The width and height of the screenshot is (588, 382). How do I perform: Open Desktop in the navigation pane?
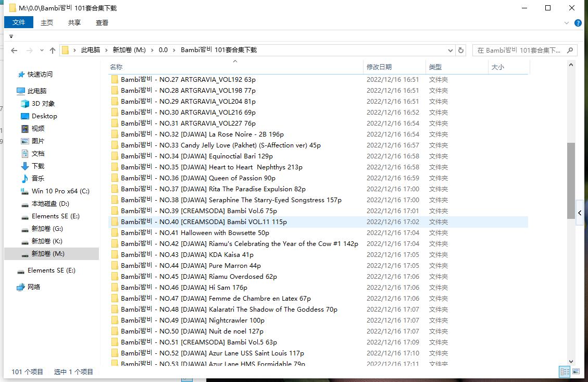[x=44, y=116]
